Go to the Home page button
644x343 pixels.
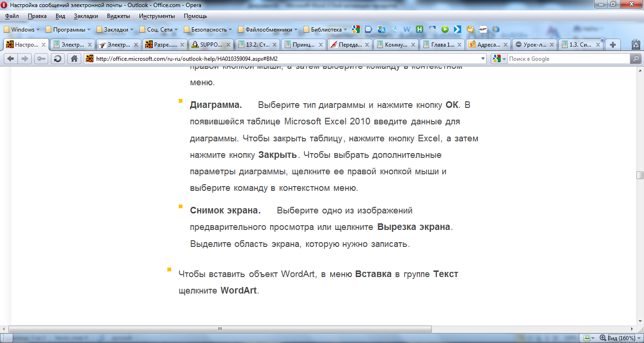74,59
